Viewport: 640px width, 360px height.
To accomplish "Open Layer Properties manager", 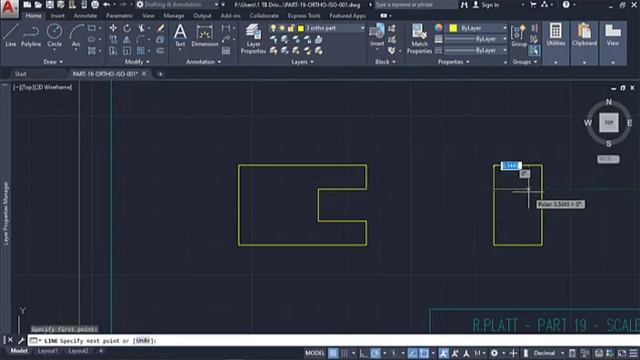I will 253,38.
